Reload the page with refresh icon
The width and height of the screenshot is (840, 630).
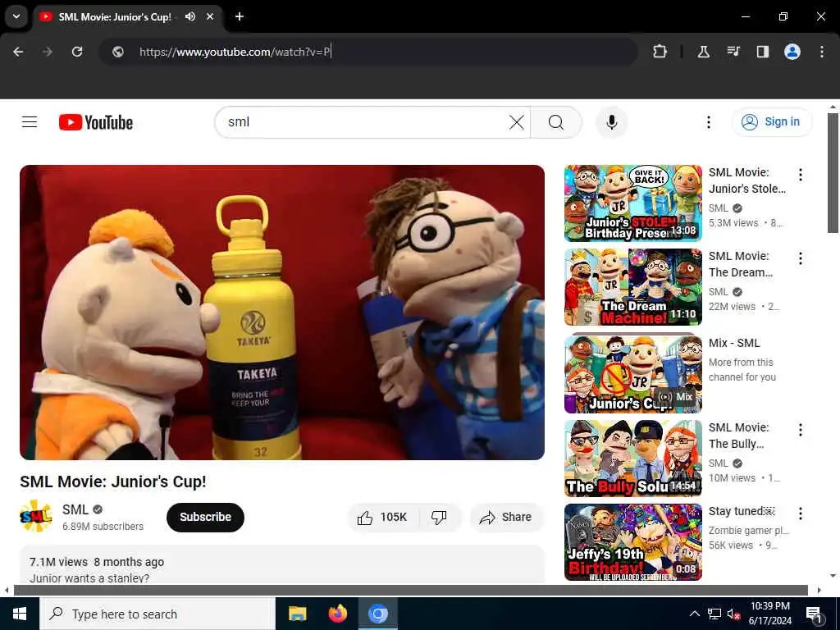coord(77,52)
